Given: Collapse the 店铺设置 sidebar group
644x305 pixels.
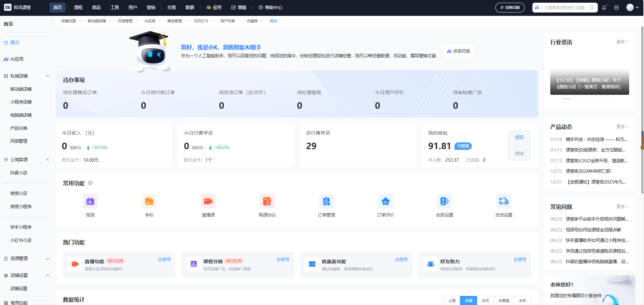Looking at the screenshot, I should 48,275.
